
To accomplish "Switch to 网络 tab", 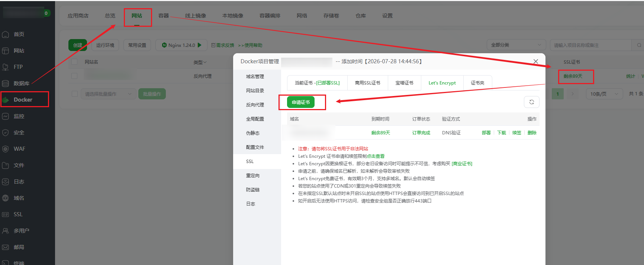I will [x=302, y=16].
